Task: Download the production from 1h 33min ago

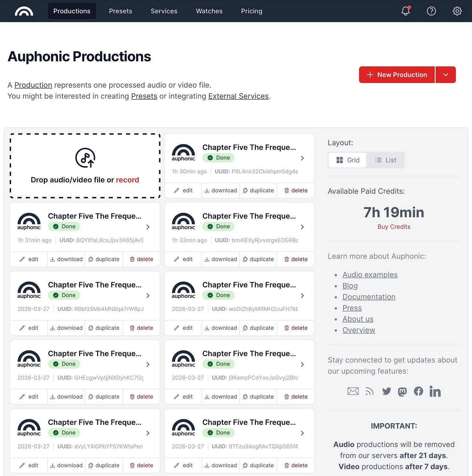Action: pos(221,259)
